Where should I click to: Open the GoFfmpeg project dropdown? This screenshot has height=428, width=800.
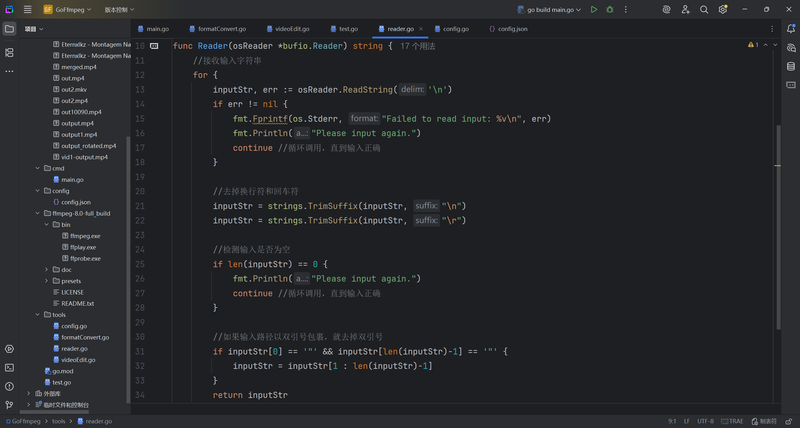tap(67, 9)
